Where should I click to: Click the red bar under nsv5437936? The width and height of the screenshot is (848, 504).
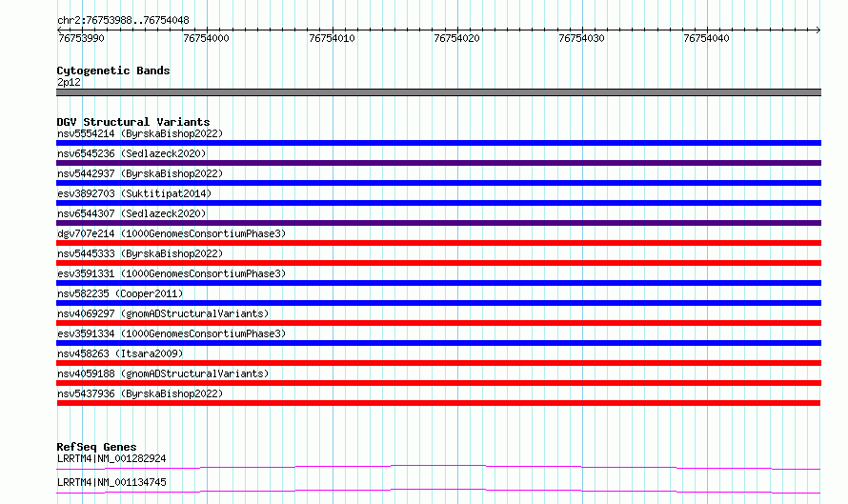click(x=438, y=403)
